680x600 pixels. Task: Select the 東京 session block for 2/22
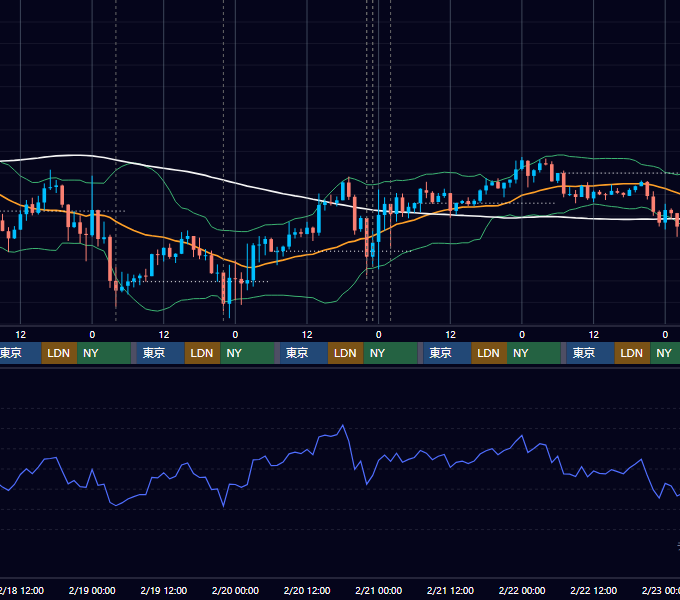coord(590,353)
